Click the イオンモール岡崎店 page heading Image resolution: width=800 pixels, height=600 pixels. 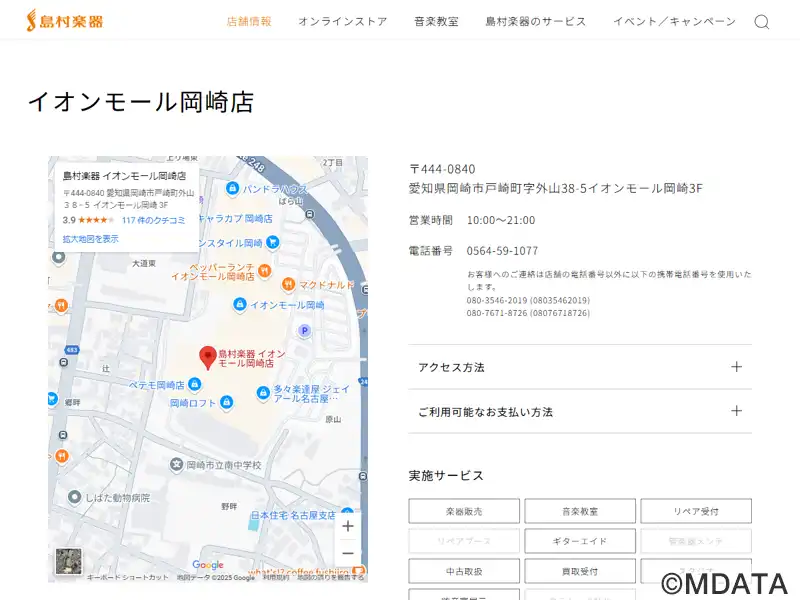[141, 102]
